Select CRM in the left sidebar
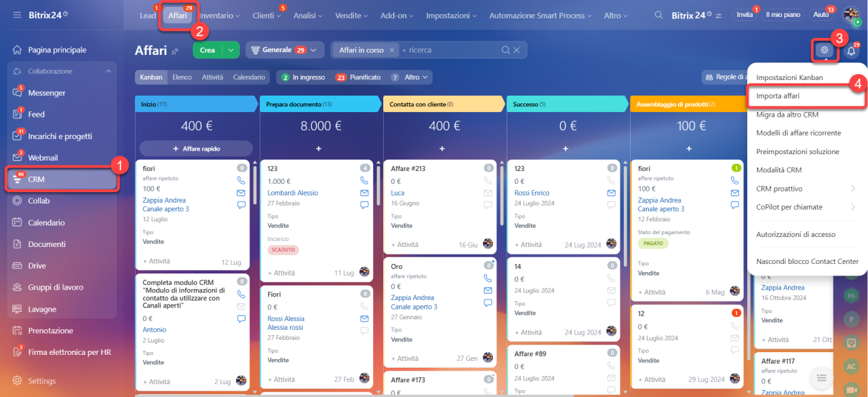Screen dimensions: 868x397 61,179
